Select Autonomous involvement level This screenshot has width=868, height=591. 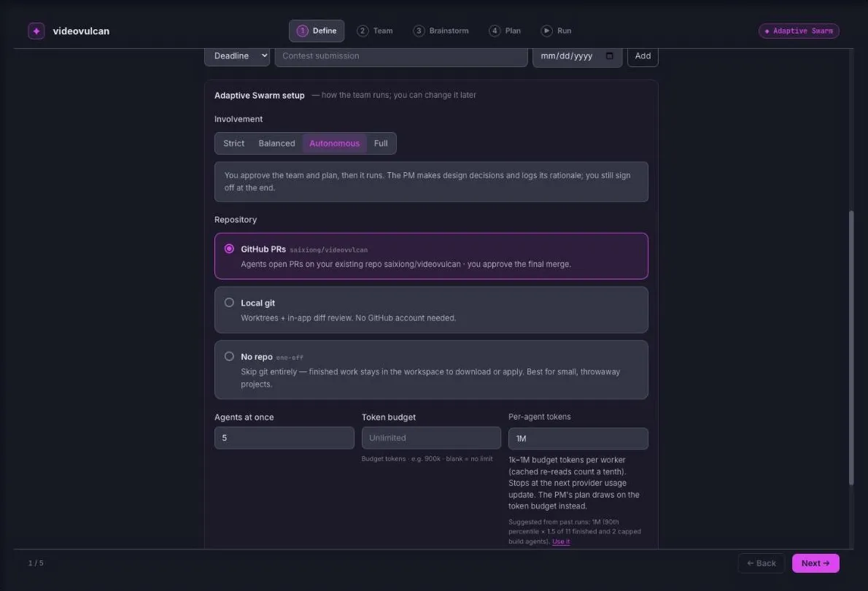click(334, 144)
